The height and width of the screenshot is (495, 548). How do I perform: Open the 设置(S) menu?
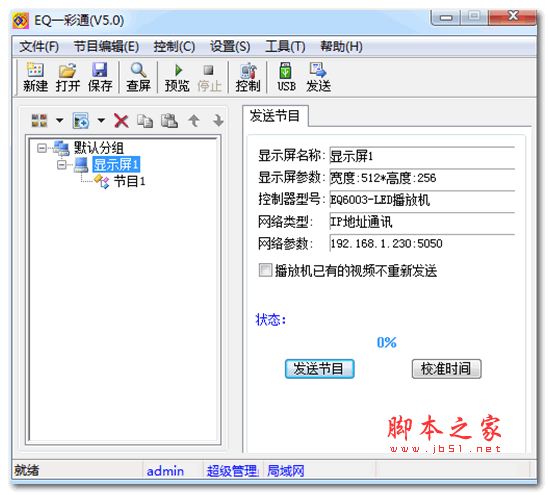230,46
